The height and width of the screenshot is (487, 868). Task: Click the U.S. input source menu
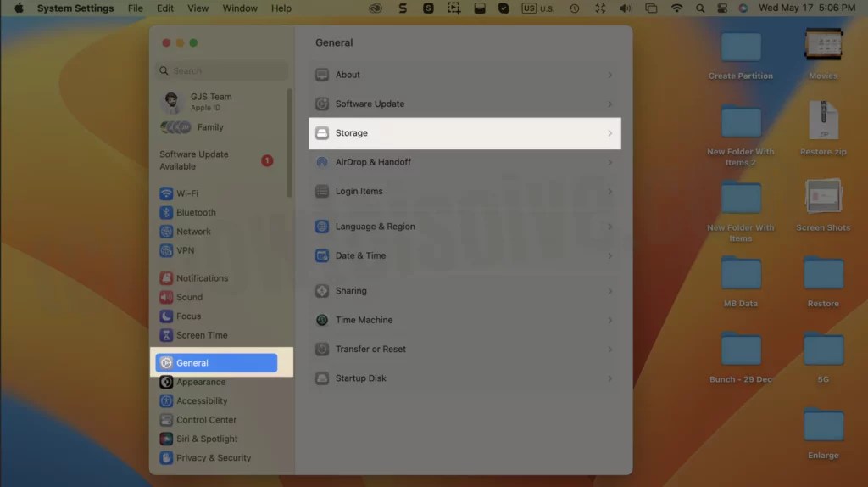(538, 8)
